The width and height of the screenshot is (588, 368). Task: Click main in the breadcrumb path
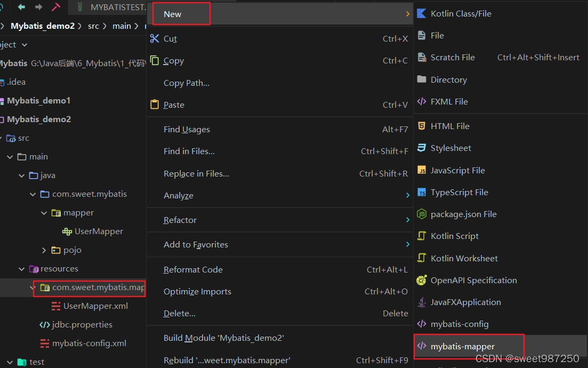[122, 26]
